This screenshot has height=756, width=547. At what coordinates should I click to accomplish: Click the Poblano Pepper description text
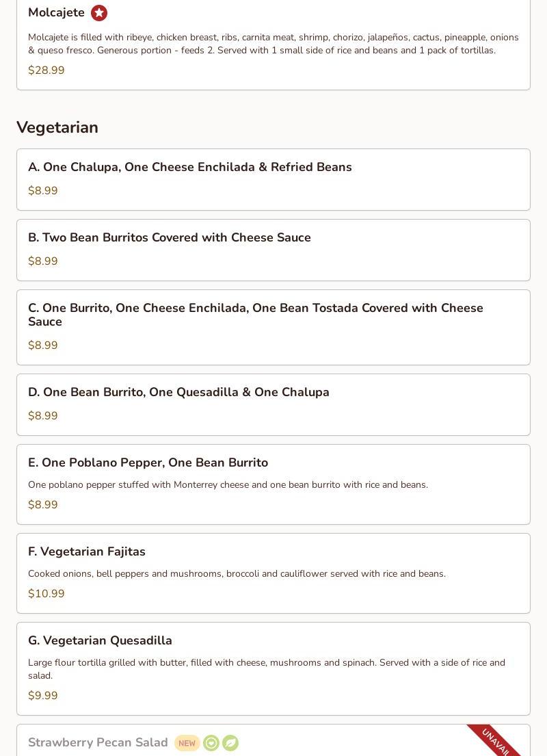point(228,485)
